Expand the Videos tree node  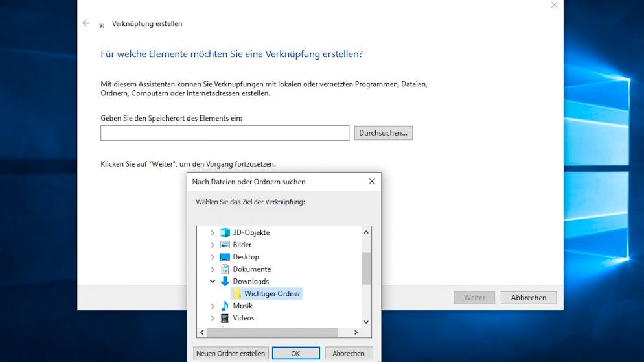coord(213,318)
